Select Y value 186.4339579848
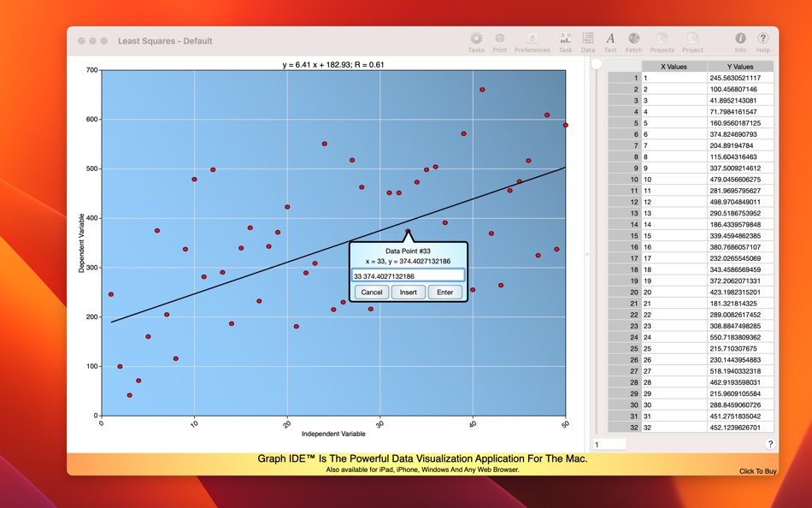The width and height of the screenshot is (812, 508). [740, 224]
